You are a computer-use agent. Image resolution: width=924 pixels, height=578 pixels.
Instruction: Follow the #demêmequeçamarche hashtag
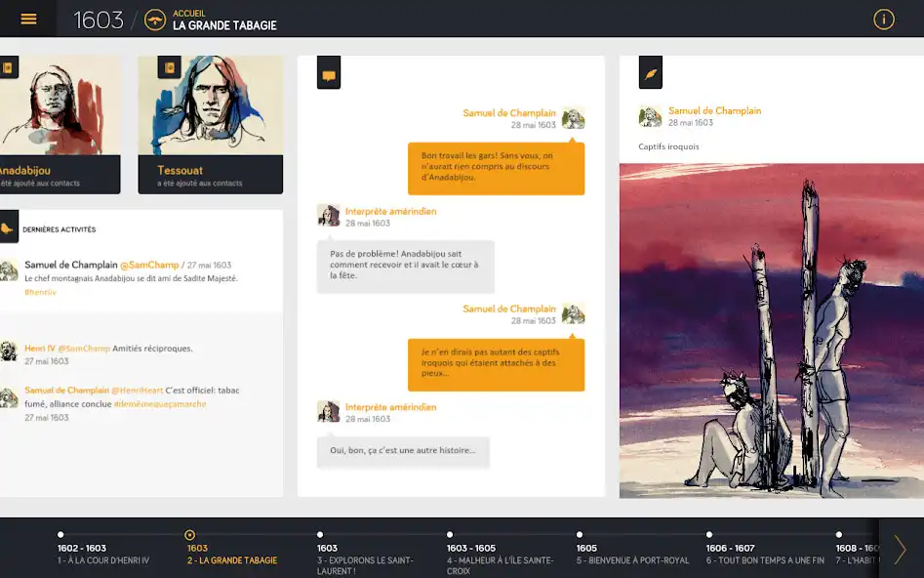[x=160, y=404]
